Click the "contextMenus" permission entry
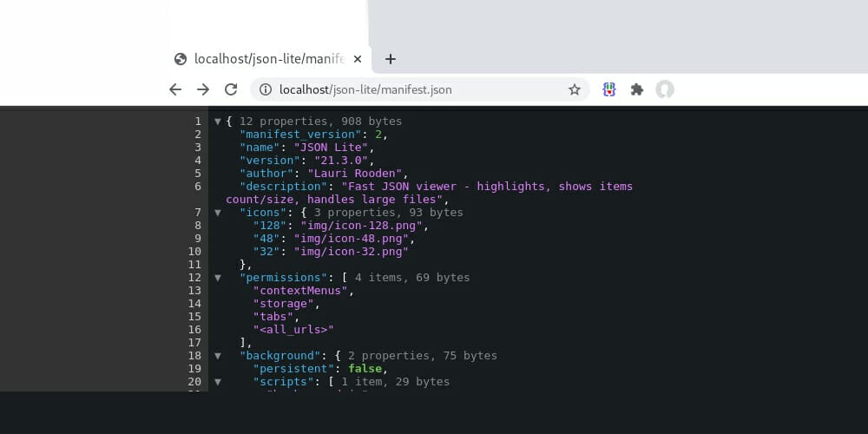 coord(300,291)
